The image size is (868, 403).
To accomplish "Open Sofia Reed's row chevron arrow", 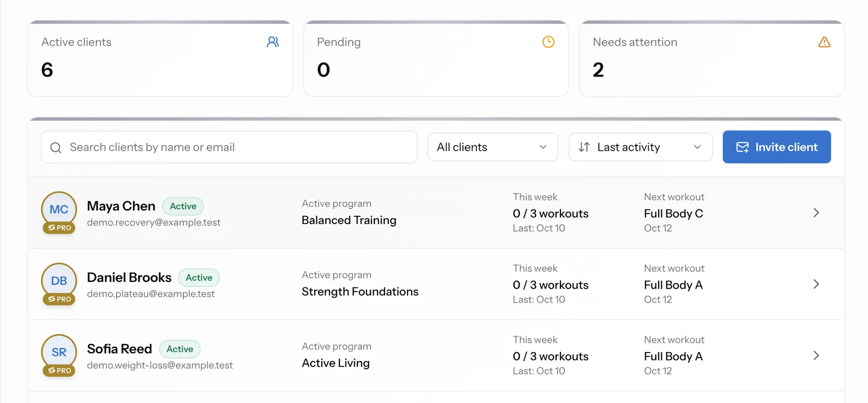I will pyautogui.click(x=816, y=356).
